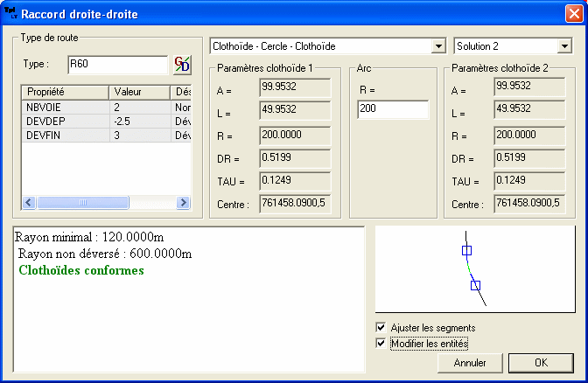Toggle the Ajuster les segments checkbox
The width and height of the screenshot is (588, 383).
coord(381,327)
